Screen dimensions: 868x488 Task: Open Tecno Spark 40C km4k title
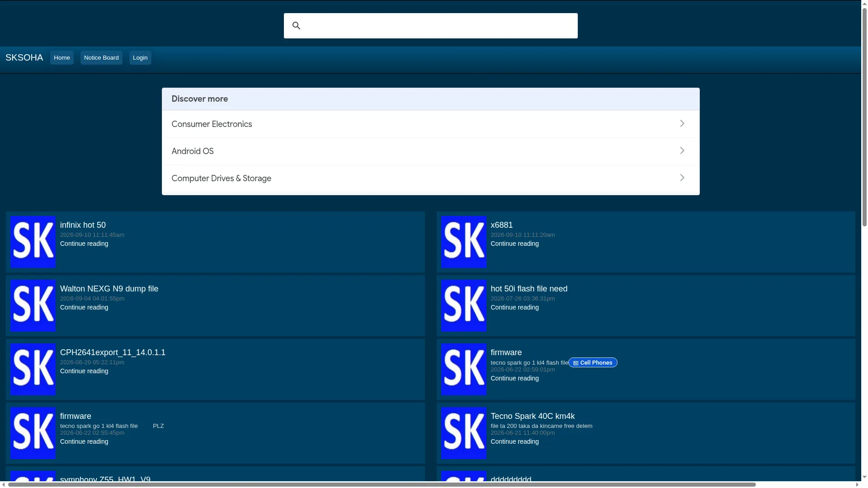pos(533,416)
